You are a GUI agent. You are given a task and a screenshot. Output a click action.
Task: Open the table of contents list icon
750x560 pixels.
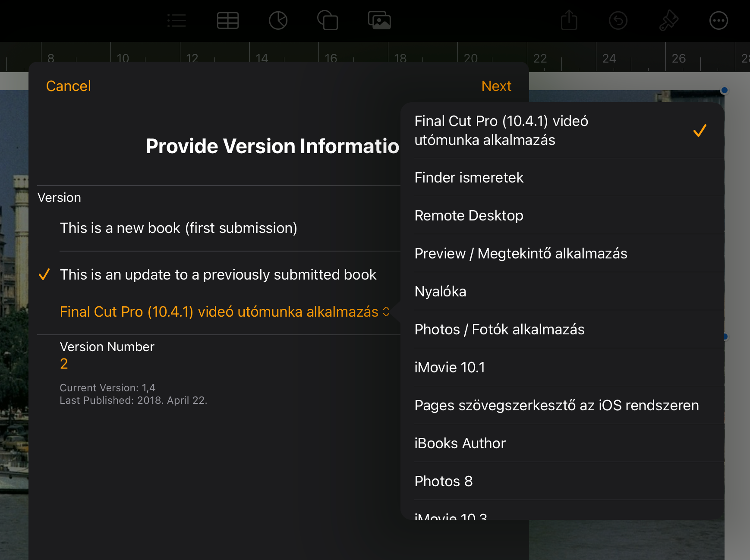176,20
